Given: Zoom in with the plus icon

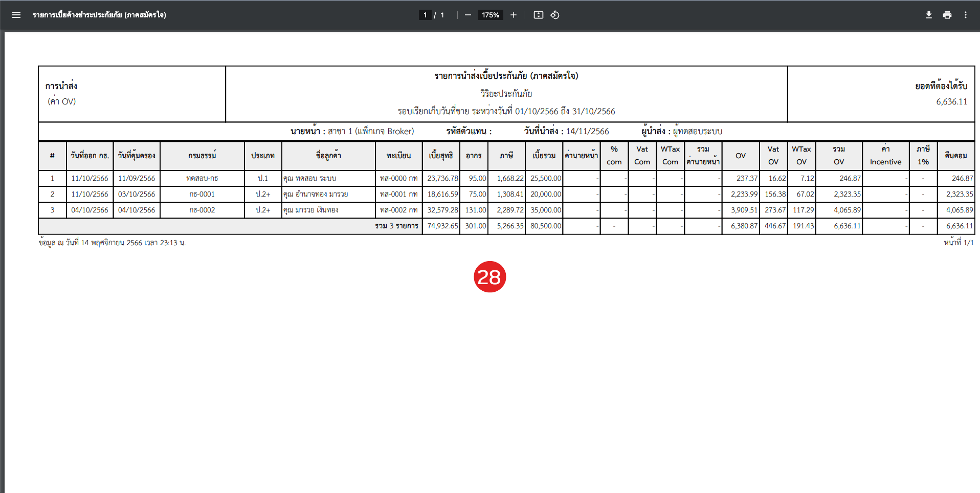Looking at the screenshot, I should (513, 15).
